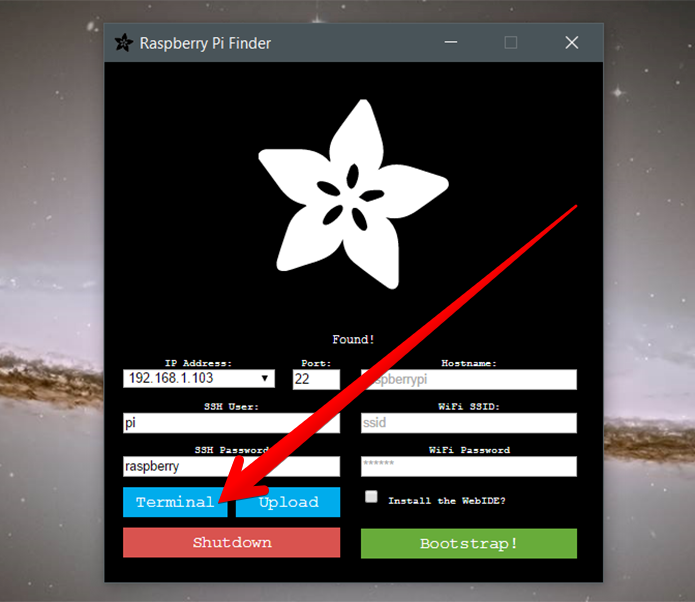
Task: Click the Hostname input field
Action: (469, 379)
